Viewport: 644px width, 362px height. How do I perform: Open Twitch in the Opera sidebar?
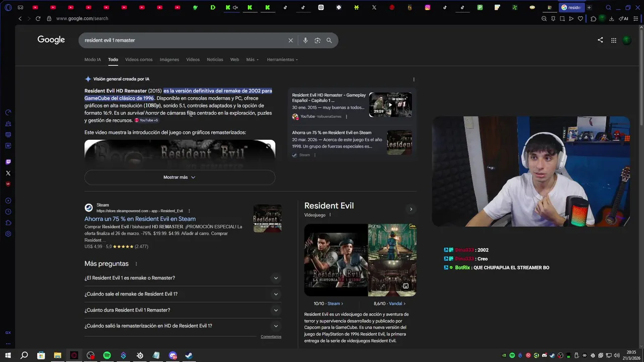pos(8,162)
